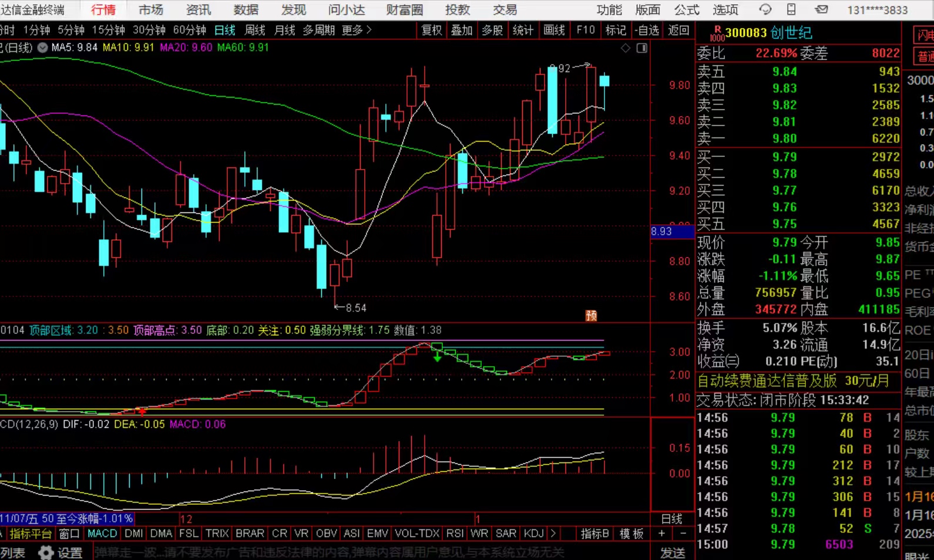Open the customer service headset icon

tap(765, 9)
